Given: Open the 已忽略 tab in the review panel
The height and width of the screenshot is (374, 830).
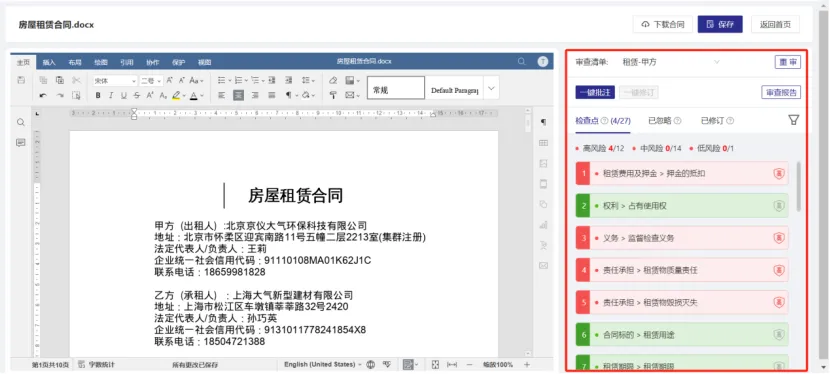Looking at the screenshot, I should point(664,121).
